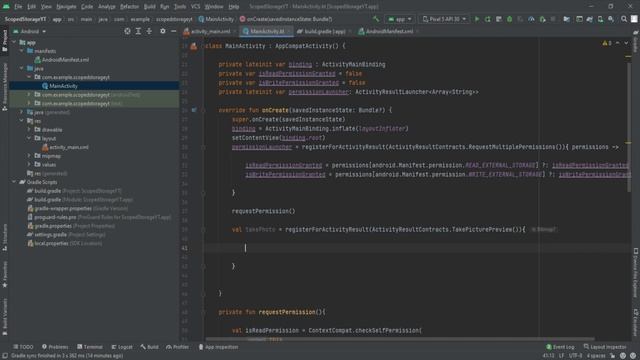The image size is (640, 360).
Task: Click the Make Project hammer icon
Action: click(376, 19)
